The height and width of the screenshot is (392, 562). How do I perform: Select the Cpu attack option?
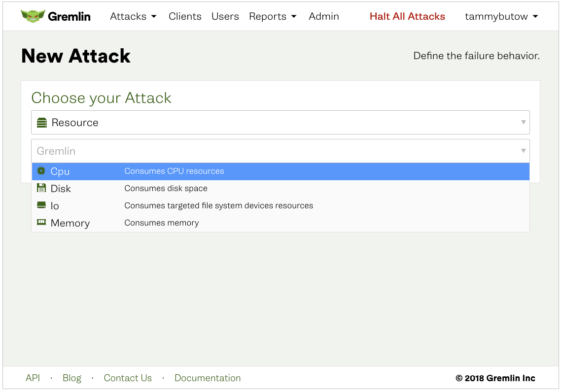pyautogui.click(x=281, y=171)
